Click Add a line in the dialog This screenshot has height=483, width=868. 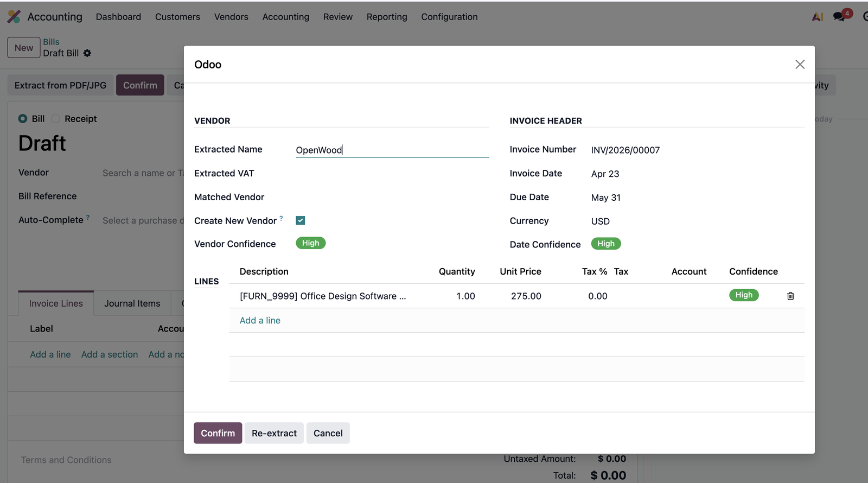click(x=260, y=320)
